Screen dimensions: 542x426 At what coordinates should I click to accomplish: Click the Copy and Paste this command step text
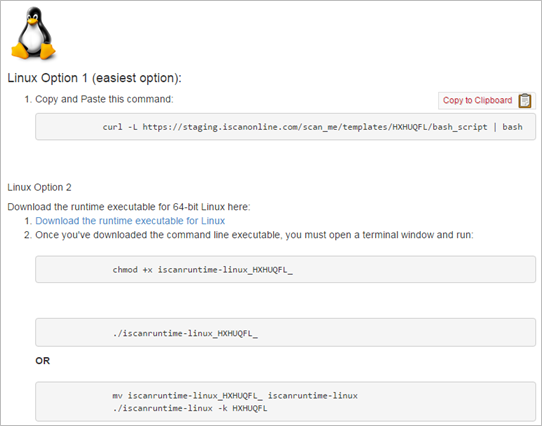point(104,99)
